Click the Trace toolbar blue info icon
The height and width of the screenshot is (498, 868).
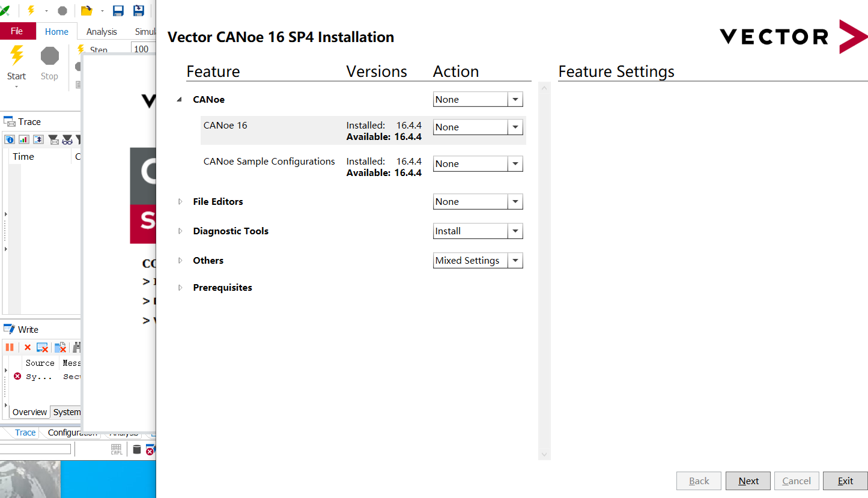(x=10, y=139)
